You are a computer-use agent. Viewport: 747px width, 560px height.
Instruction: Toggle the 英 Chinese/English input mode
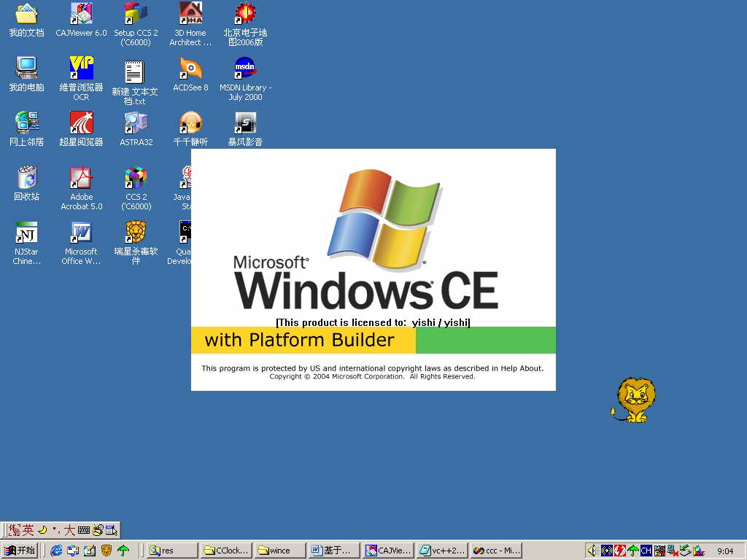(28, 530)
